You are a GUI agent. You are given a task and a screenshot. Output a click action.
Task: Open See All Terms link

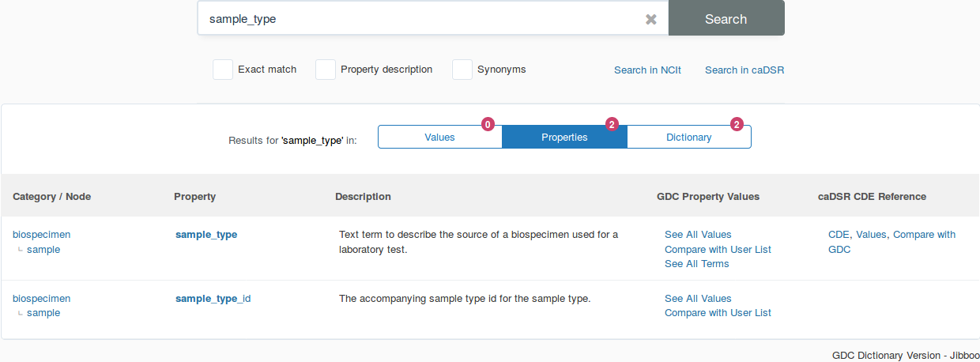696,264
